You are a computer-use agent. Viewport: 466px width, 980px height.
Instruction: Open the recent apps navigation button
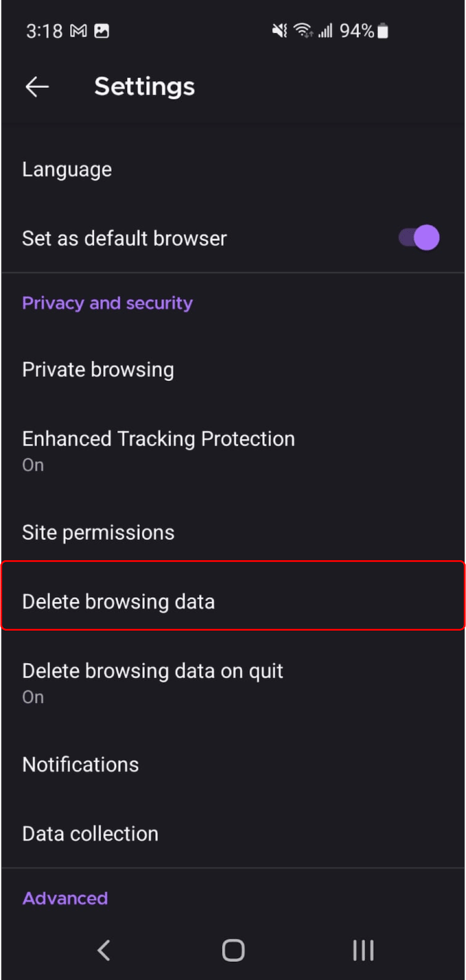(x=363, y=950)
